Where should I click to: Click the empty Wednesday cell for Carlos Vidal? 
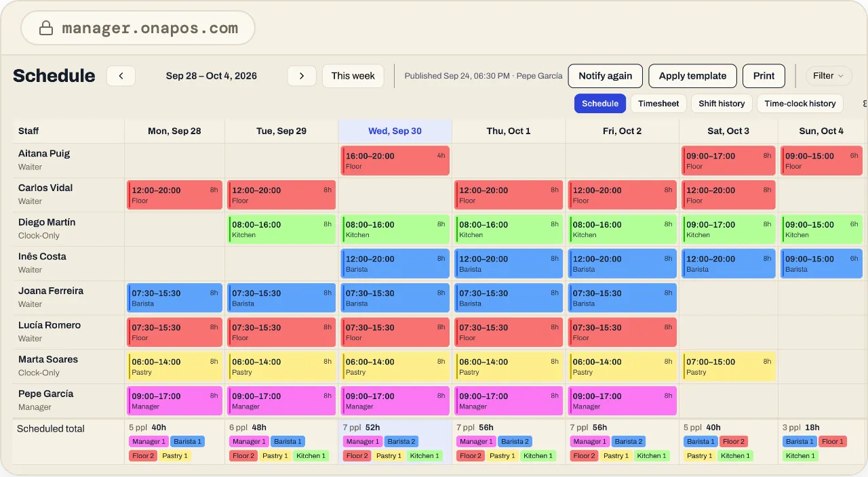(395, 195)
